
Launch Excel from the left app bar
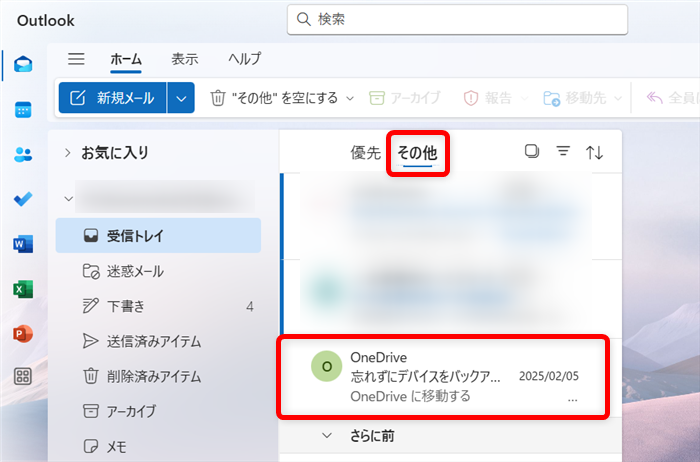[23, 288]
